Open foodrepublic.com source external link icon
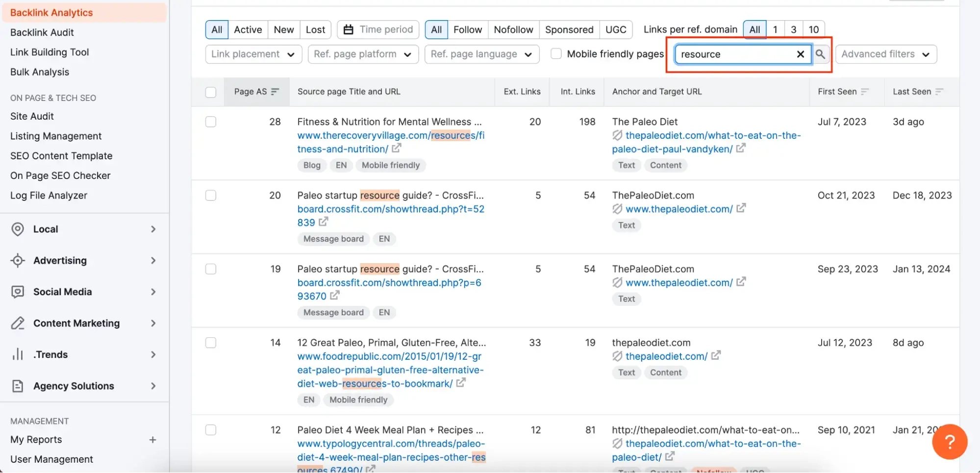Viewport: 980px width, 473px height. [461, 383]
